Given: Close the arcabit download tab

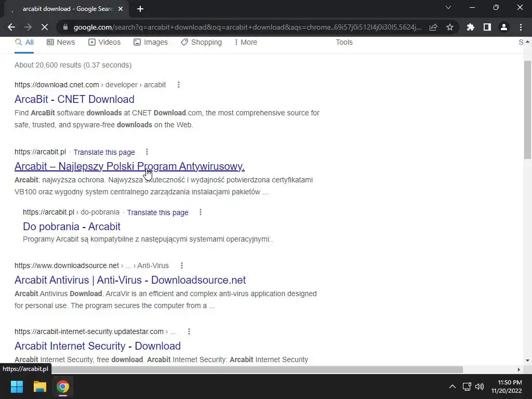Looking at the screenshot, I should [121, 9].
